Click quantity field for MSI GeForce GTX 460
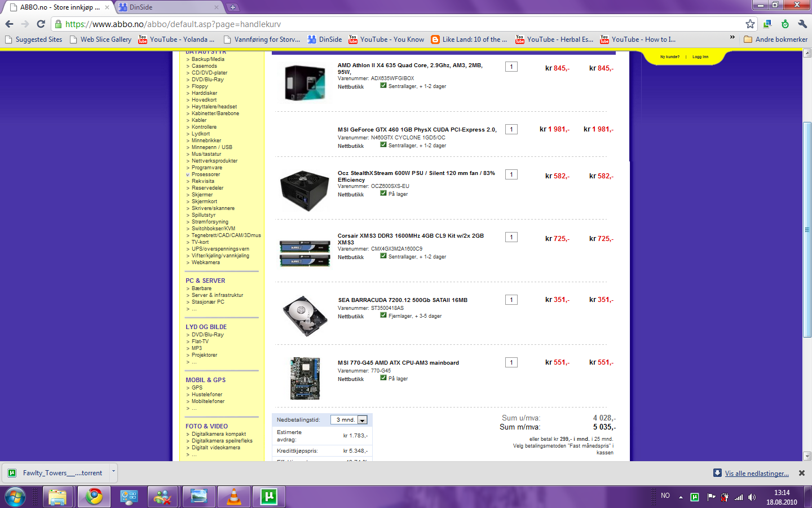812x508 pixels. pos(511,129)
